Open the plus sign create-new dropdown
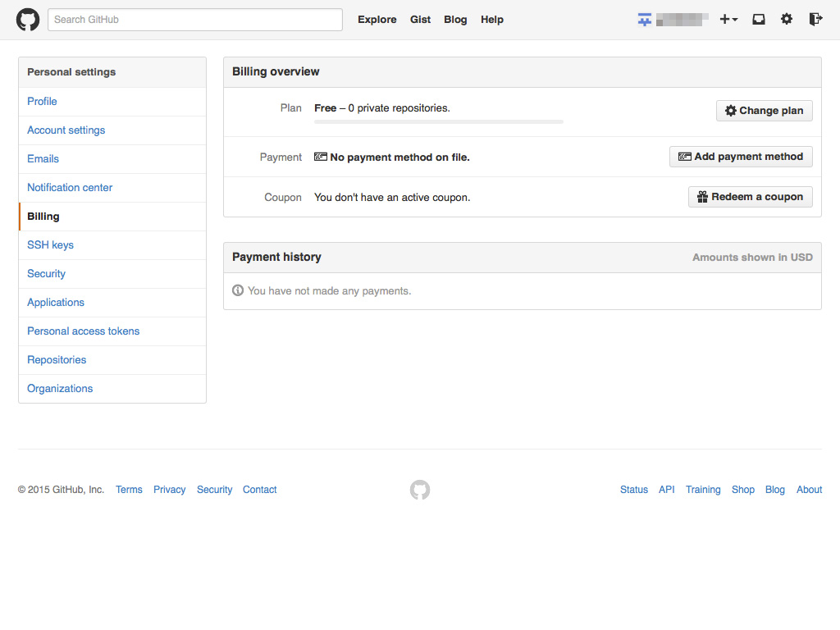840x630 pixels. click(728, 19)
